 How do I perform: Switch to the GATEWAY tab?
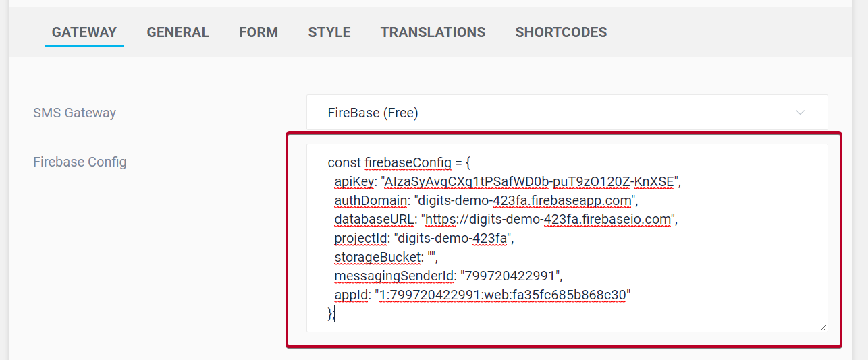coord(84,32)
